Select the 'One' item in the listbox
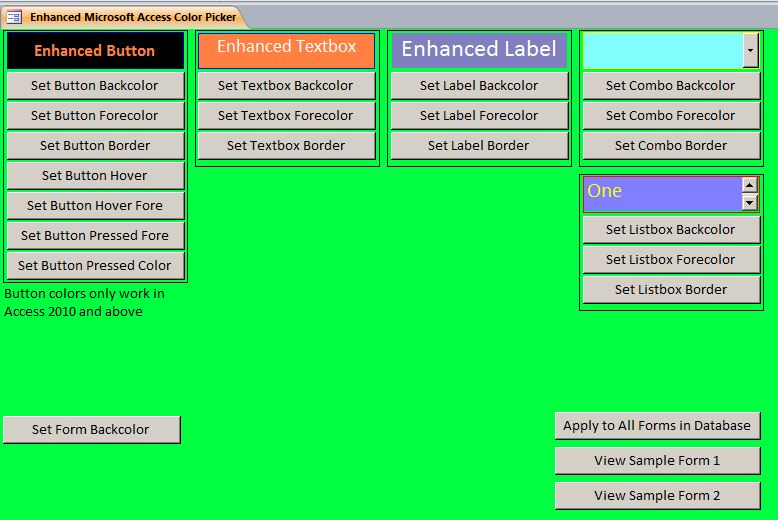 click(x=662, y=191)
